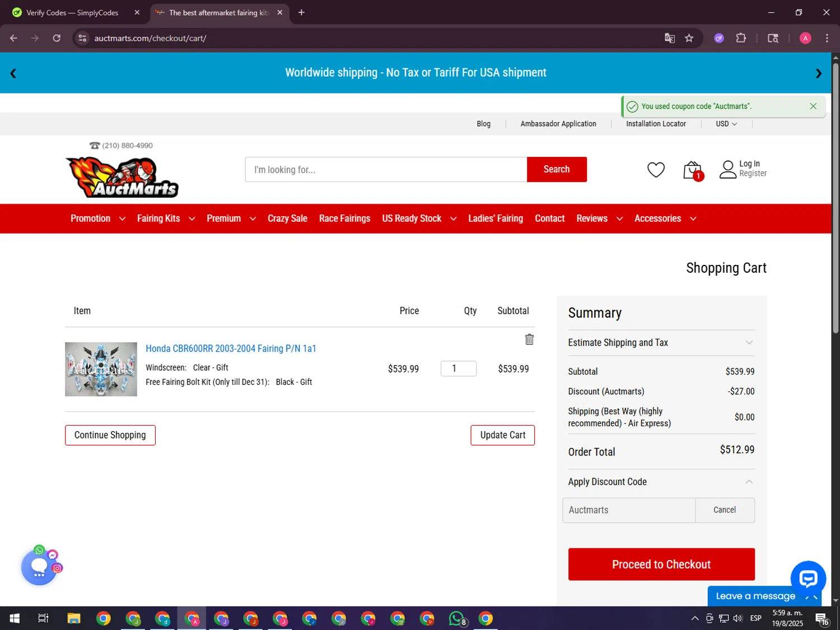Open the Installation Locator link

click(656, 124)
